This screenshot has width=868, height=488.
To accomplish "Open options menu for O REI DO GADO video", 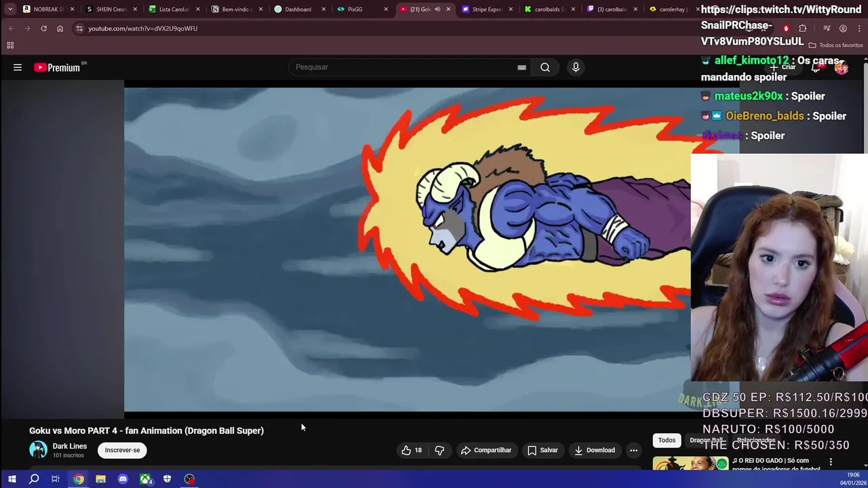I will (831, 462).
